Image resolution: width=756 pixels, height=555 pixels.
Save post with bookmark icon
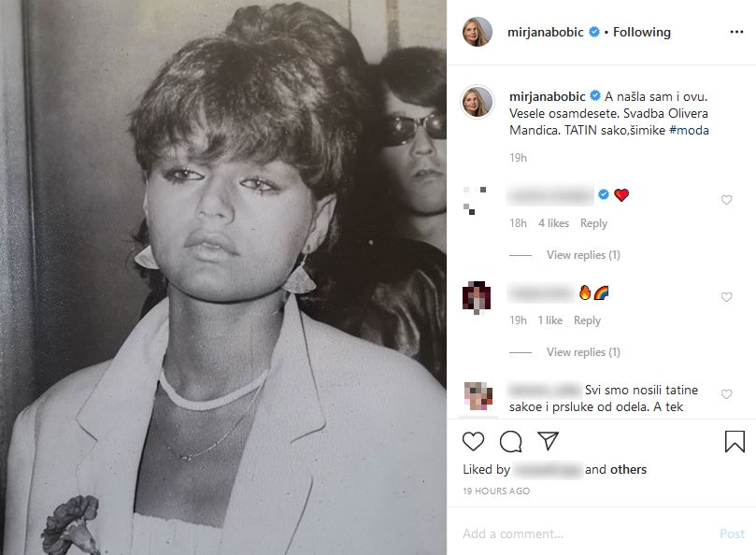[x=735, y=441]
